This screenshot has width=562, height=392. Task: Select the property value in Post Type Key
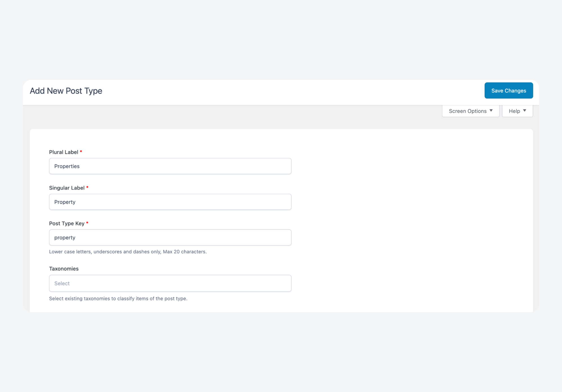[x=65, y=237]
